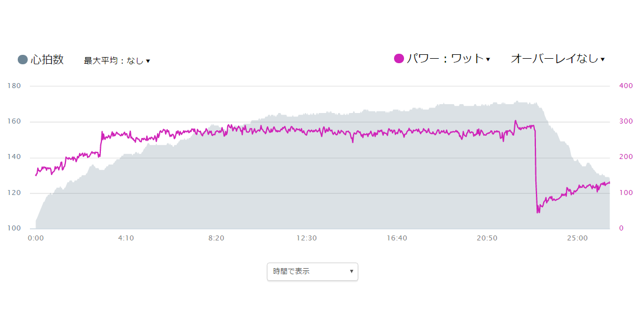The width and height of the screenshot is (644, 318).
Task: Click the small arrow beside オーバーレイなし
Action: click(602, 59)
